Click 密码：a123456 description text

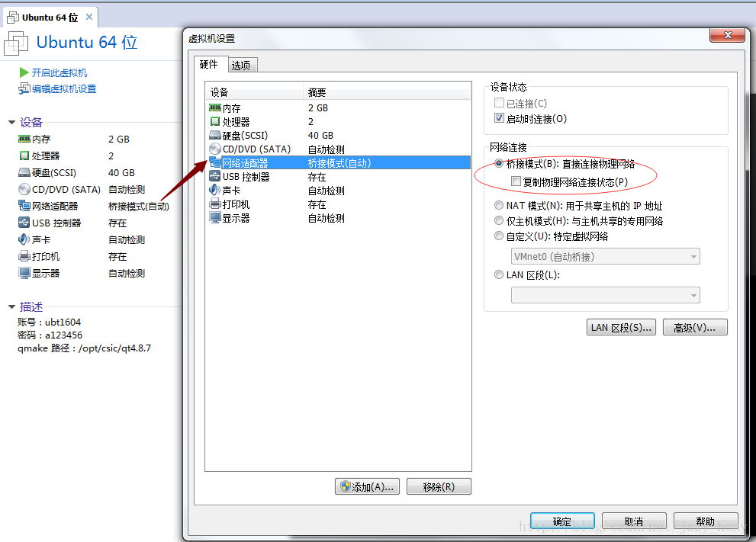[x=50, y=335]
